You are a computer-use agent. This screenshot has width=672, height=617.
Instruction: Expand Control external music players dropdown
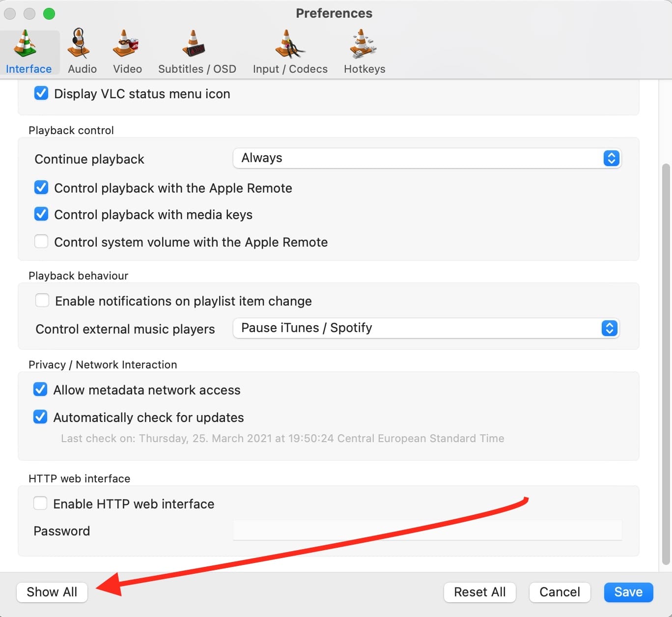425,328
